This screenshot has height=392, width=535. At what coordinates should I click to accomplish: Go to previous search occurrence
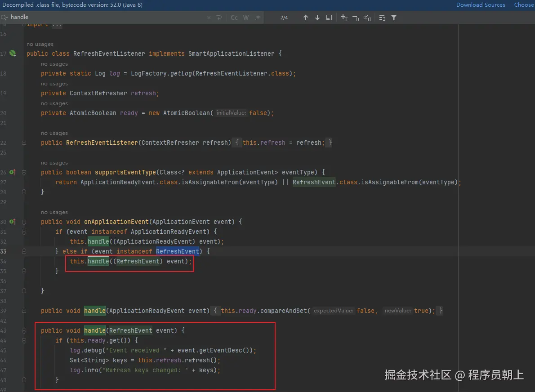306,18
